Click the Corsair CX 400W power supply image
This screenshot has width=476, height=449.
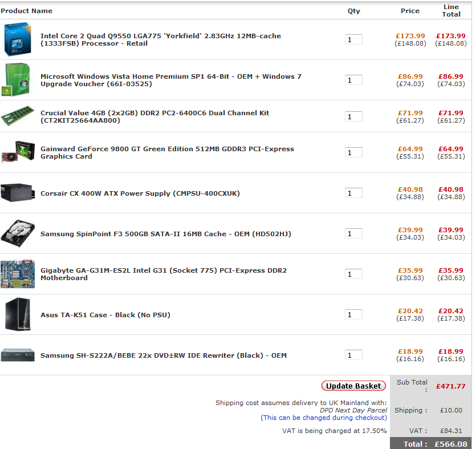point(18,193)
